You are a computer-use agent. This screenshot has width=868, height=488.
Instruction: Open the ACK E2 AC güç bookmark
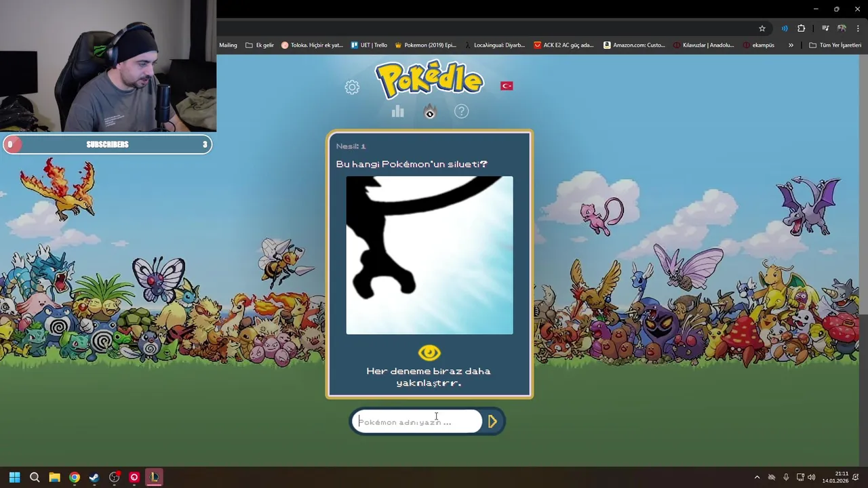click(x=564, y=45)
